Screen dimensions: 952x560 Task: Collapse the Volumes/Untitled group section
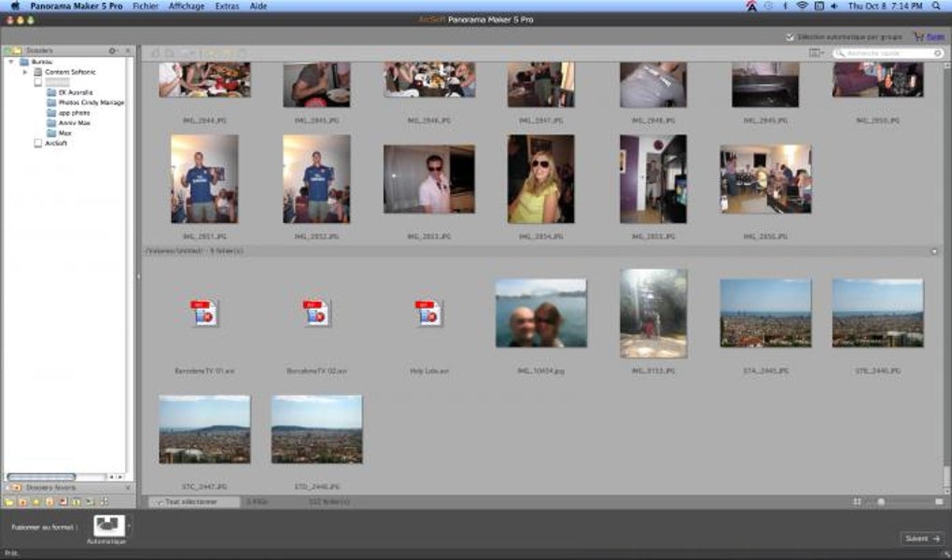[x=934, y=251]
